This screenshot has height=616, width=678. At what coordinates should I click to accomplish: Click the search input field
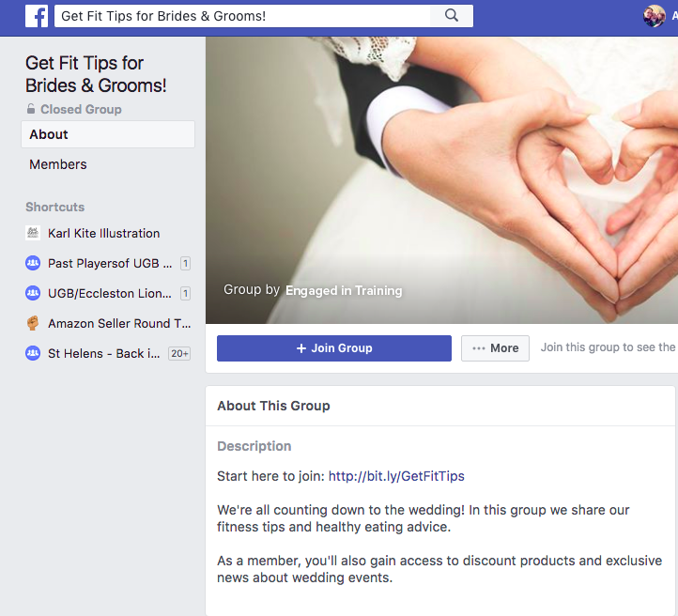pos(241,16)
